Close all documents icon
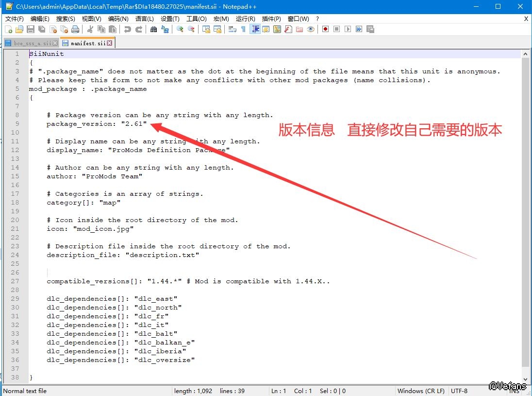 [x=64, y=29]
